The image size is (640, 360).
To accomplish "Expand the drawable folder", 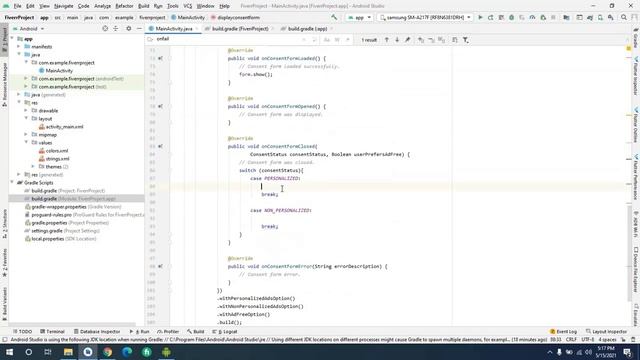I will tap(26, 111).
